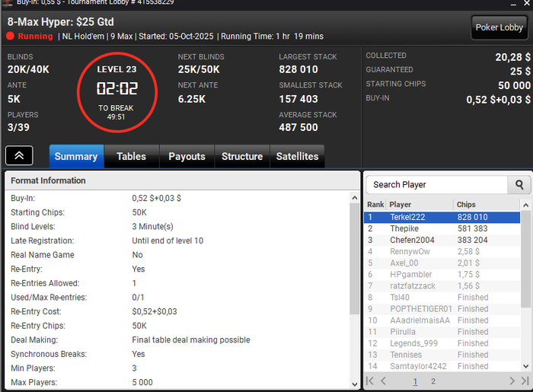The width and height of the screenshot is (533, 392).
Task: Click Format Information scroll down arrow
Action: [355, 384]
